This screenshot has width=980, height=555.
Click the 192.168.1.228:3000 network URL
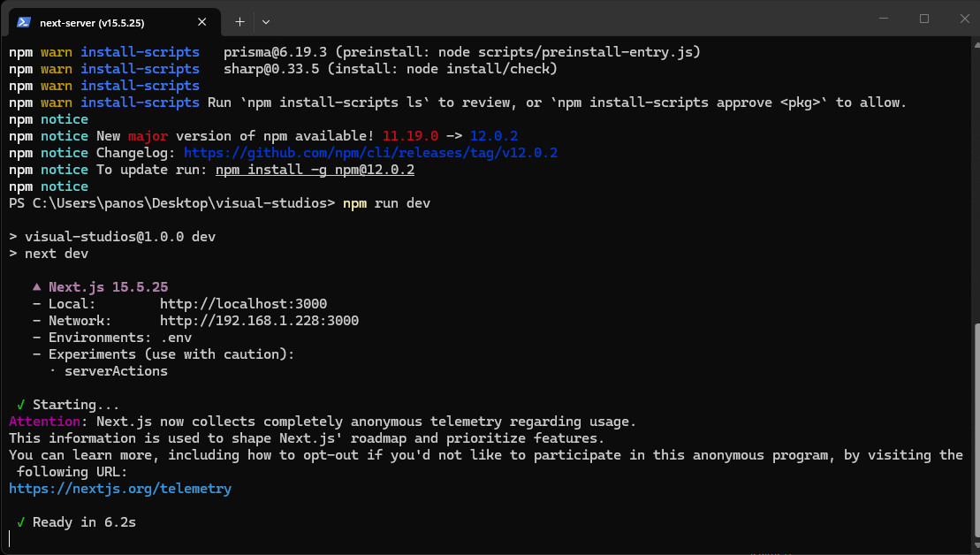point(260,321)
